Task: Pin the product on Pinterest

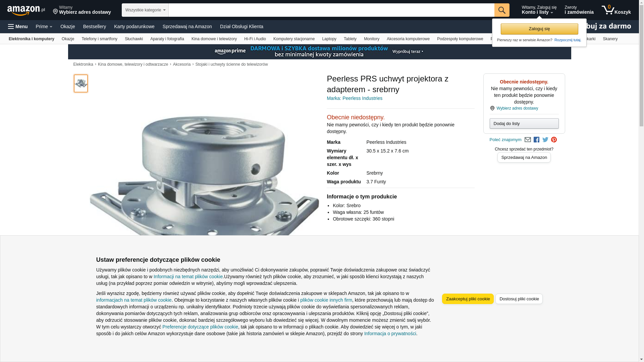Action: [x=554, y=140]
